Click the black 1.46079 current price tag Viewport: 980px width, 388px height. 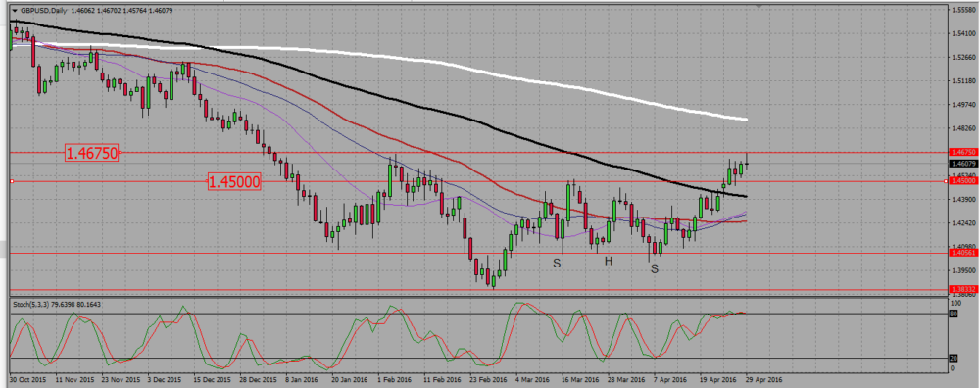point(962,164)
